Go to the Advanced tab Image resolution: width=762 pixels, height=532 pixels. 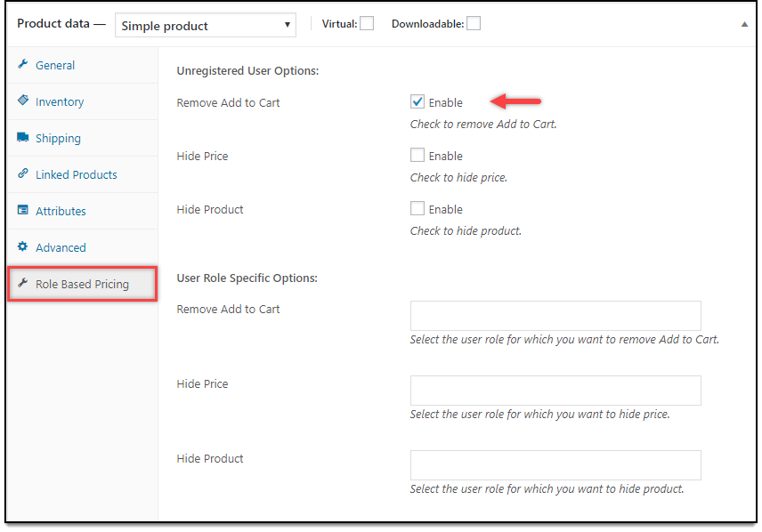point(61,247)
